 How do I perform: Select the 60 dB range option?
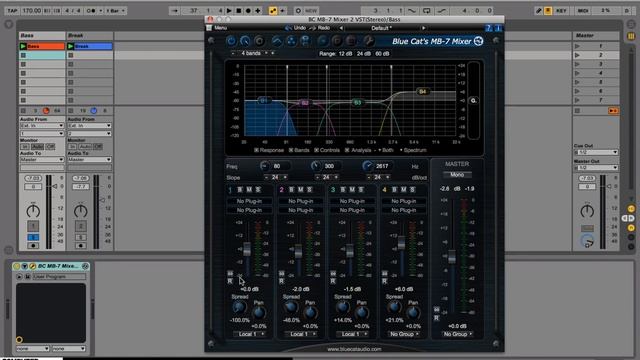tap(382, 53)
